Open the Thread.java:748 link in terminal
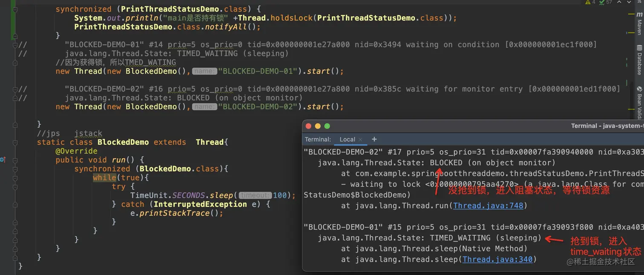 tap(488, 206)
